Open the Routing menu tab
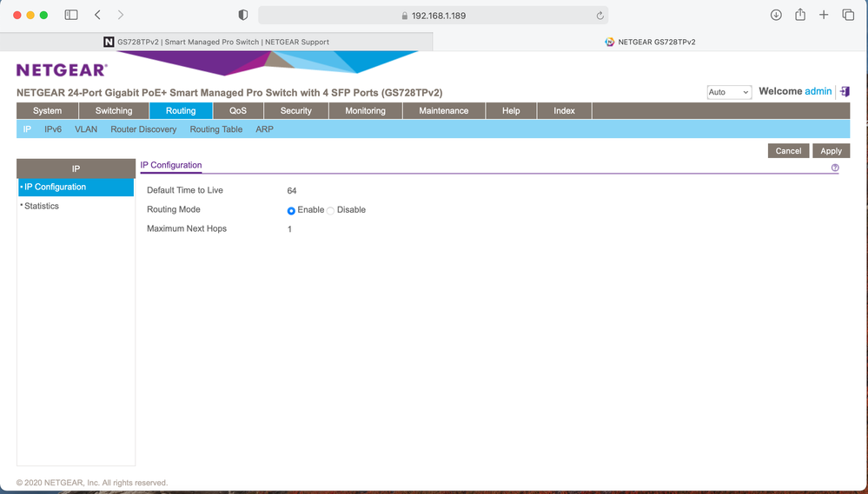Screen dimensions: 868x494 pos(181,110)
